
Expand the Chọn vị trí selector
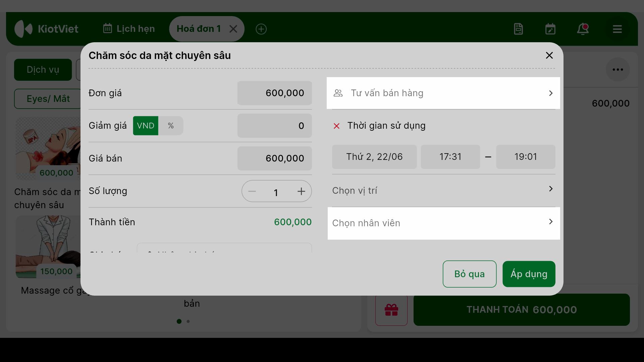pyautogui.click(x=443, y=190)
